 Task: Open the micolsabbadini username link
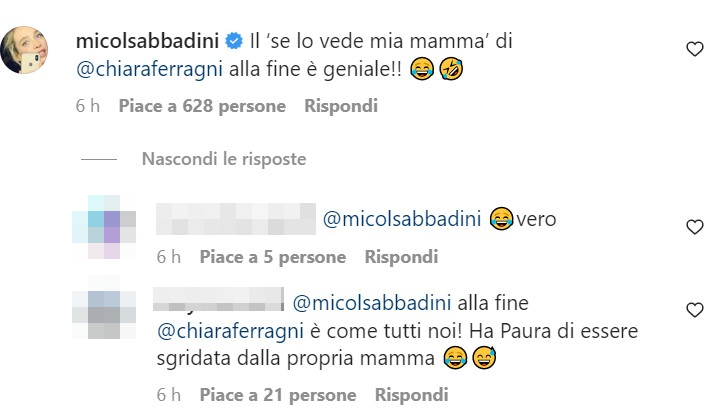point(148,43)
